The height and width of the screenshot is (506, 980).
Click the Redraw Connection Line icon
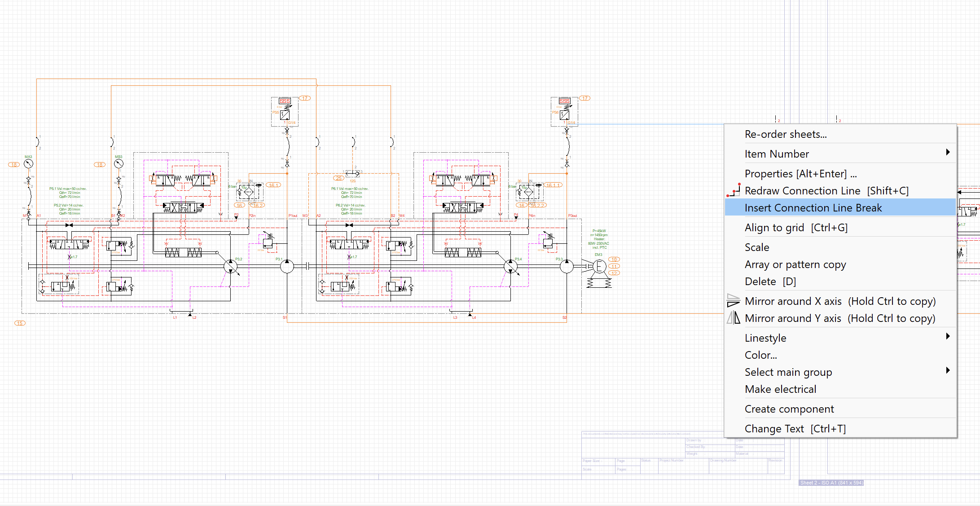pos(734,190)
